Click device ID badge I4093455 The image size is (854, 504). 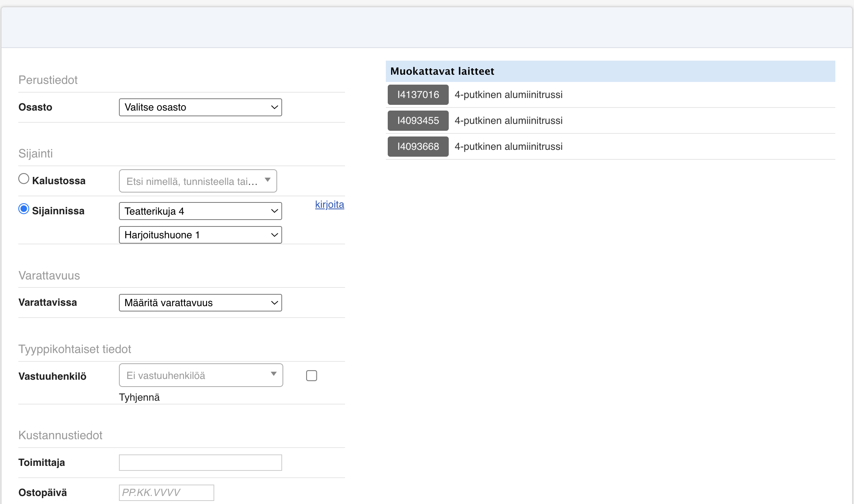(418, 120)
